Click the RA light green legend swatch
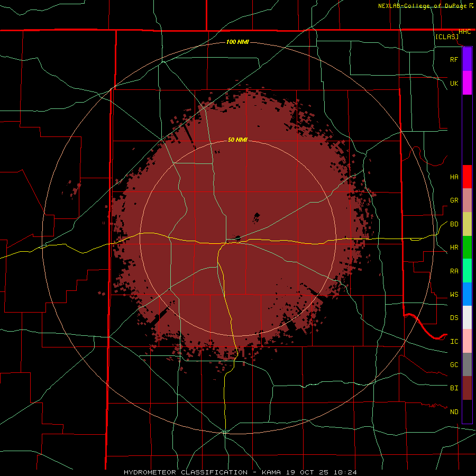Screen dimensions: 476x476 (467, 271)
